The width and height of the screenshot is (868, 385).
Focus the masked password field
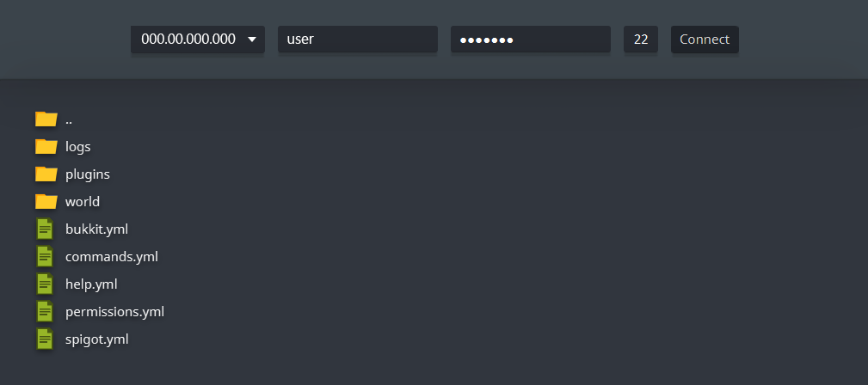click(x=530, y=40)
